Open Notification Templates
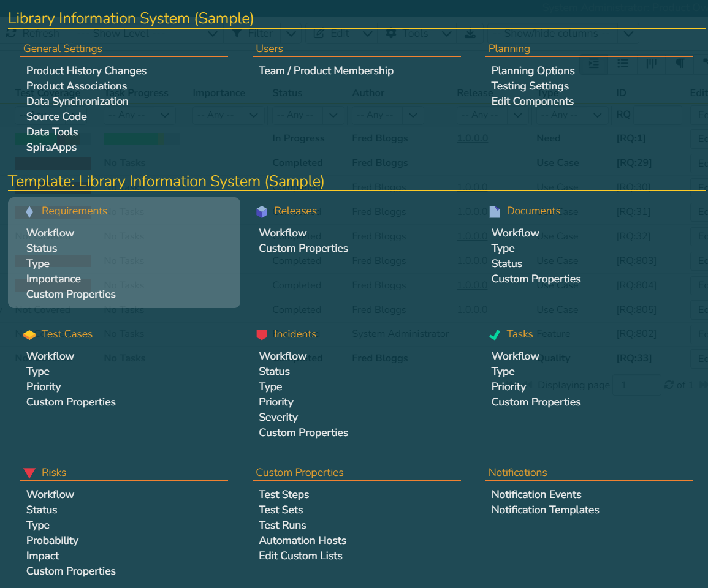This screenshot has width=708, height=588. (x=545, y=510)
